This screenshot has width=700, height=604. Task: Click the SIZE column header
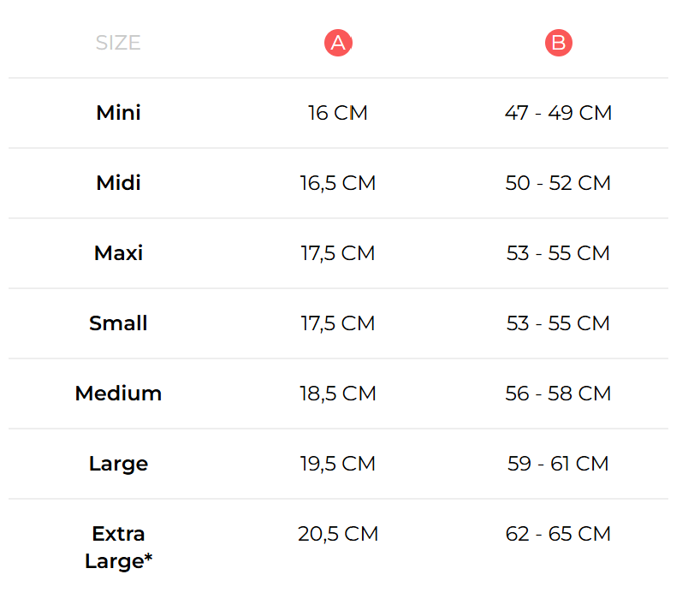pyautogui.click(x=118, y=44)
